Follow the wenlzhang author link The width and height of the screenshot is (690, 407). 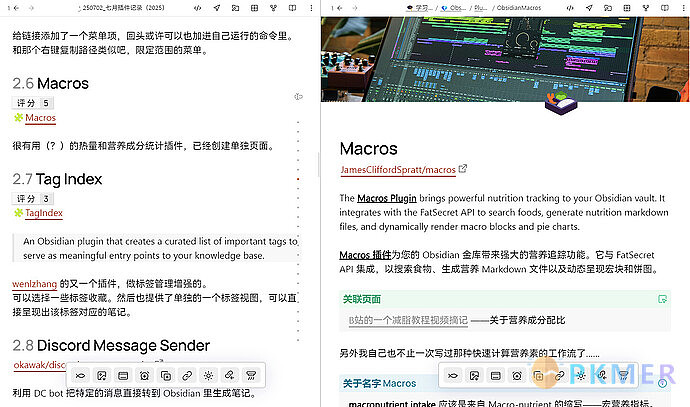point(34,284)
